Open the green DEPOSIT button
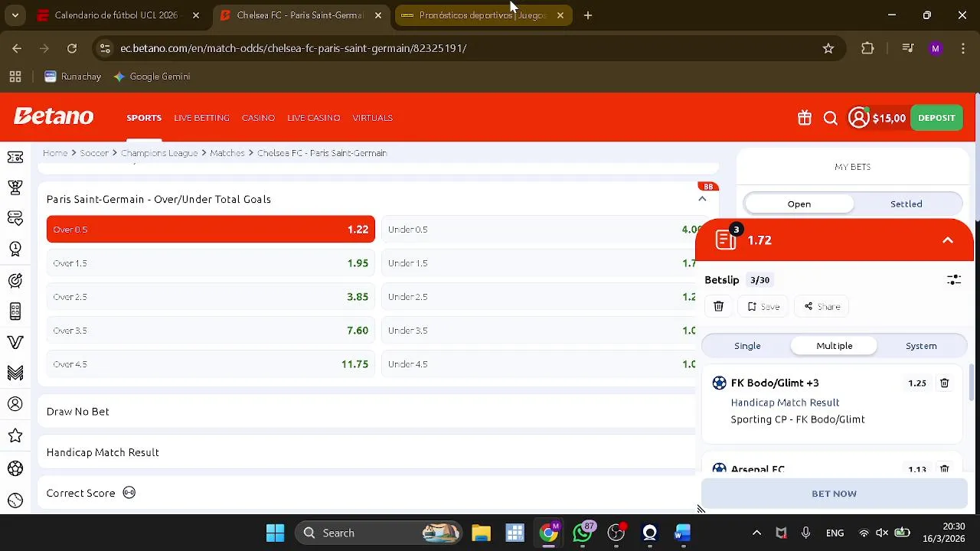980x551 pixels. coord(936,118)
